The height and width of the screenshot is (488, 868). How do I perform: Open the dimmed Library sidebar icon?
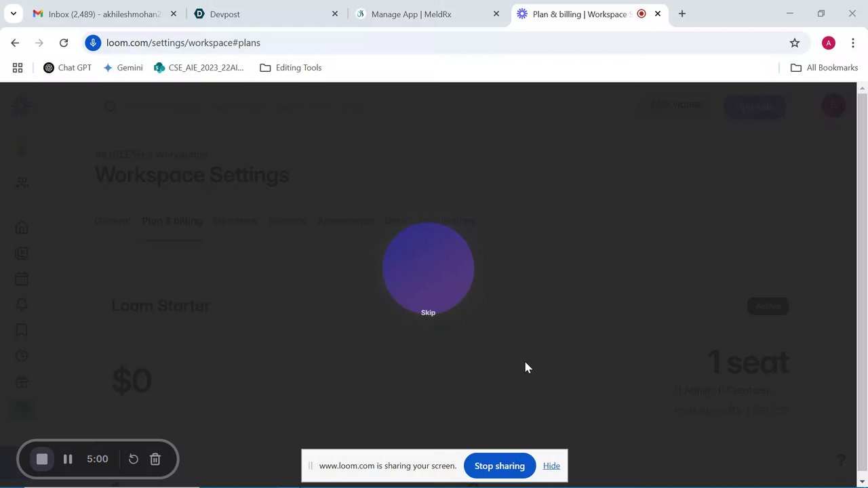pyautogui.click(x=22, y=253)
